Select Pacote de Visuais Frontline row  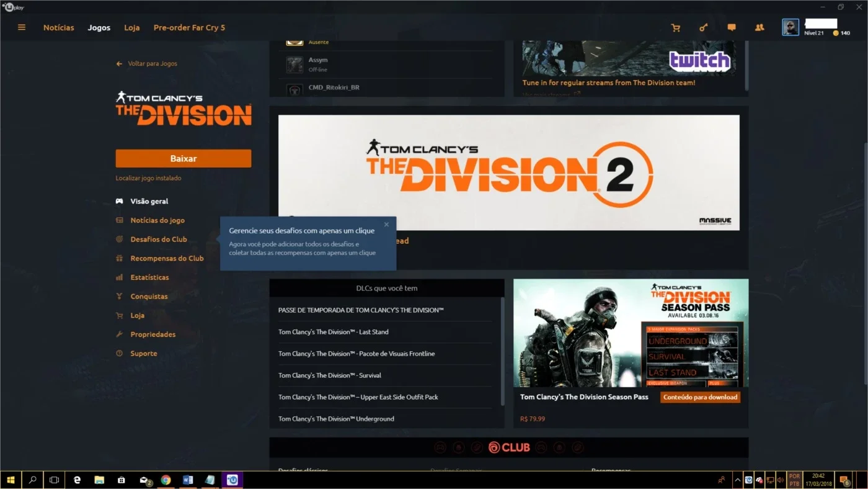pos(384,354)
